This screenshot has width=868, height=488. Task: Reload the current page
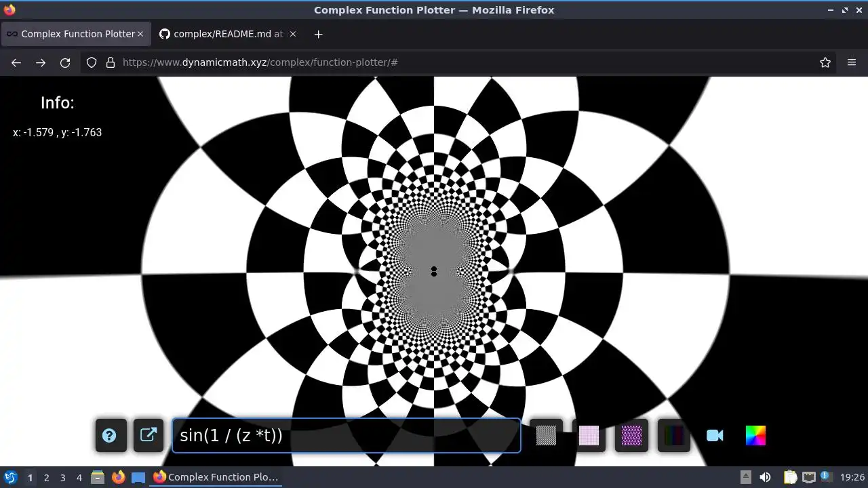coord(65,62)
